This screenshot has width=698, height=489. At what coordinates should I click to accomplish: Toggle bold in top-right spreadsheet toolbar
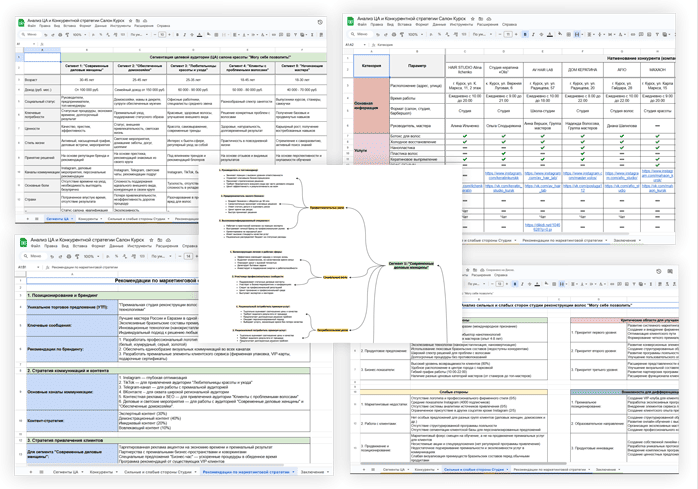[x=525, y=34]
